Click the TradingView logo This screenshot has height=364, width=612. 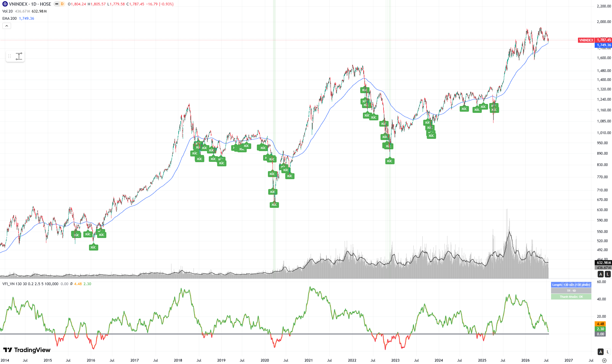27,350
